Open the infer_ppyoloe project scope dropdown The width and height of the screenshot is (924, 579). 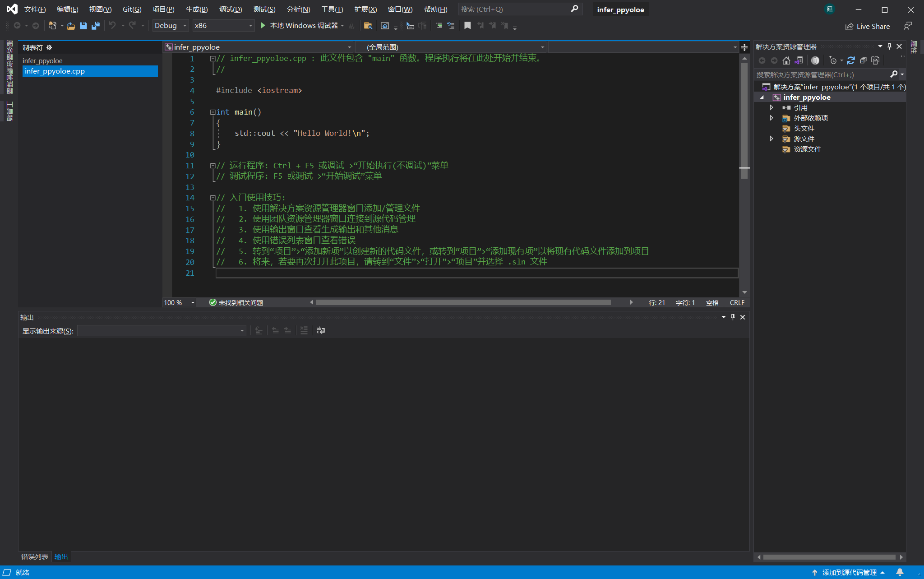(x=259, y=47)
